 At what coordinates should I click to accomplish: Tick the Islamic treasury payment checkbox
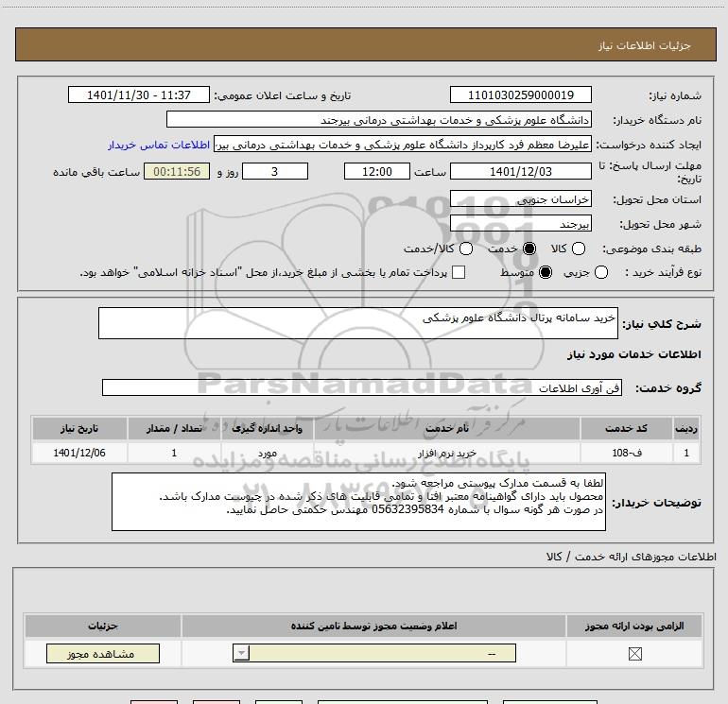point(459,272)
